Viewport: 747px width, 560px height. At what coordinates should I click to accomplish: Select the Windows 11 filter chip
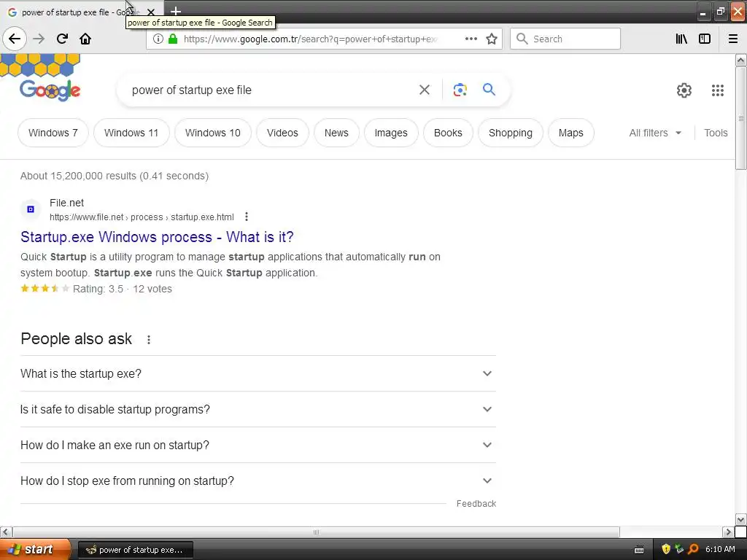coord(131,133)
